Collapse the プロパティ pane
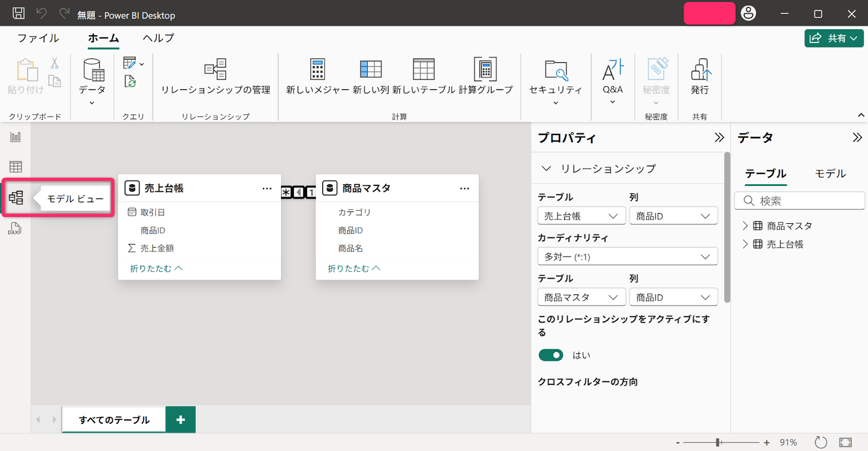Viewport: 868px width, 451px height. tap(719, 138)
